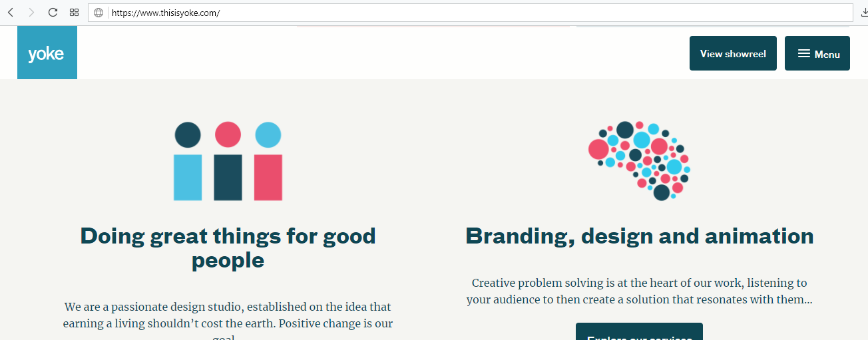Click the globe site information icon
The width and height of the screenshot is (868, 340).
[x=99, y=13]
